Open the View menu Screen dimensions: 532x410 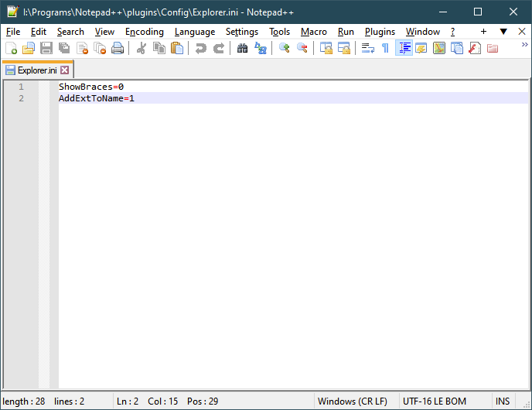(x=104, y=32)
